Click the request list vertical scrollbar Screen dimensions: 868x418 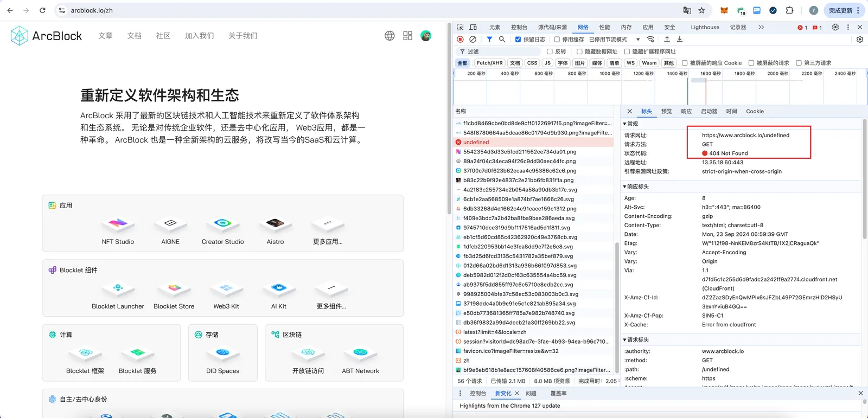617,307
